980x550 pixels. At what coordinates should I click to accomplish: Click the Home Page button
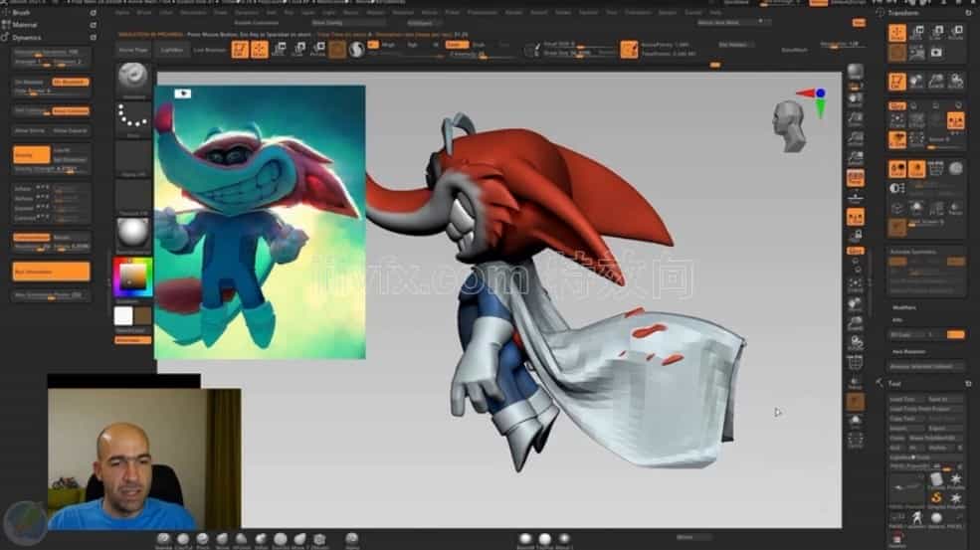coord(133,50)
